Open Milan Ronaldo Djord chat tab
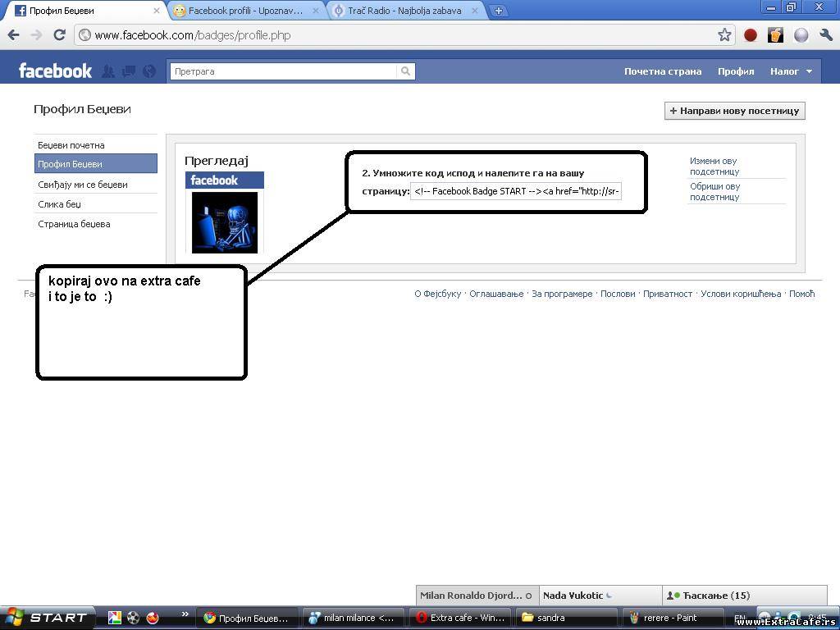The height and width of the screenshot is (630, 840). click(x=477, y=596)
